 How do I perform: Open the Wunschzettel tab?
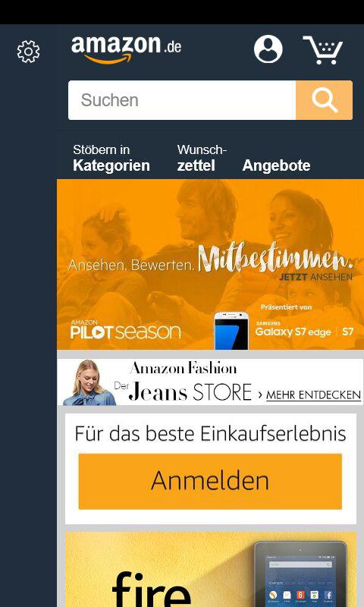click(x=202, y=159)
